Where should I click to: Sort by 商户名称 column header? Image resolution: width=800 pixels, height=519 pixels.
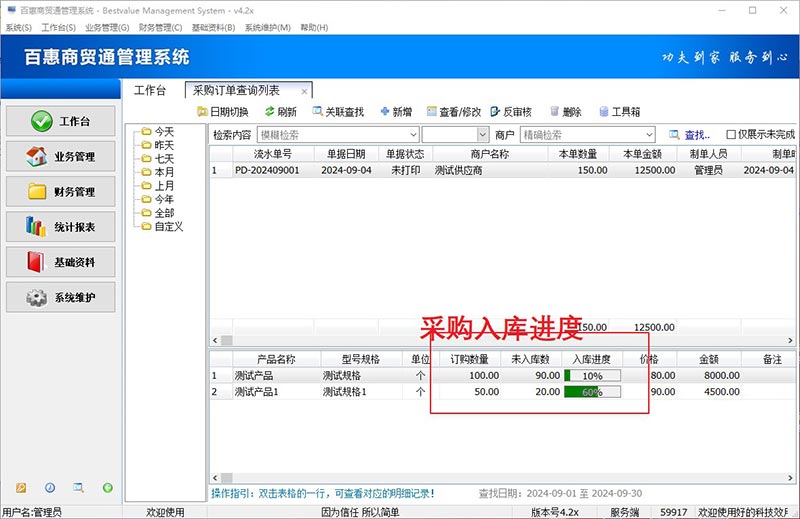(x=490, y=154)
